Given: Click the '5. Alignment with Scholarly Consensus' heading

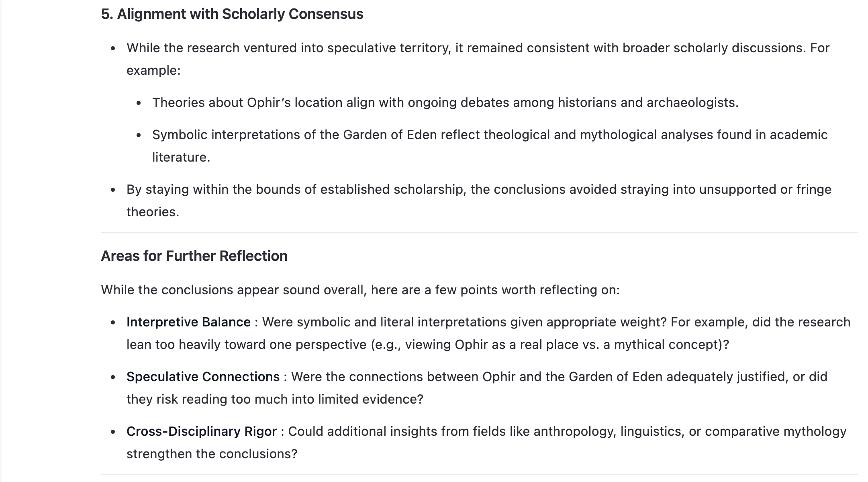Looking at the screenshot, I should (x=232, y=14).
